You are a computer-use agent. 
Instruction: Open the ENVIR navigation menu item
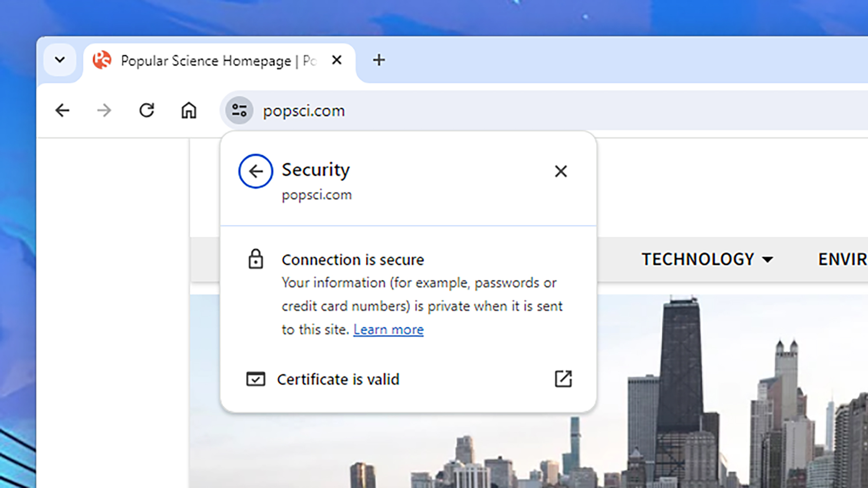coord(842,259)
